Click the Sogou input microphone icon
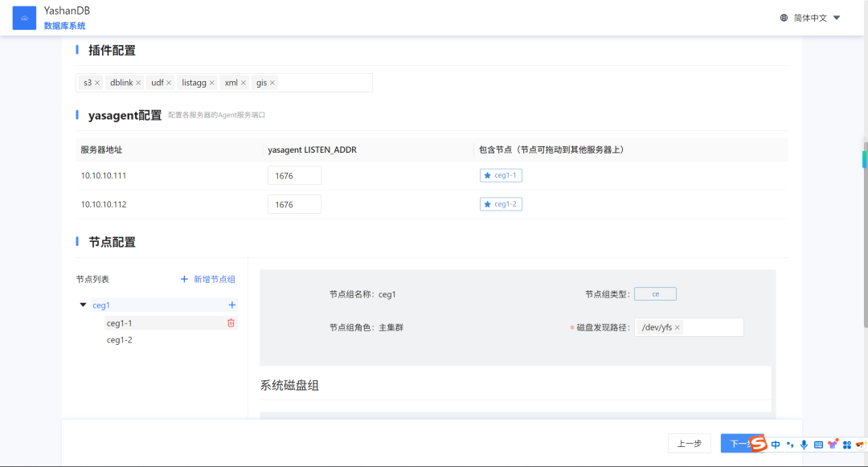 [804, 444]
